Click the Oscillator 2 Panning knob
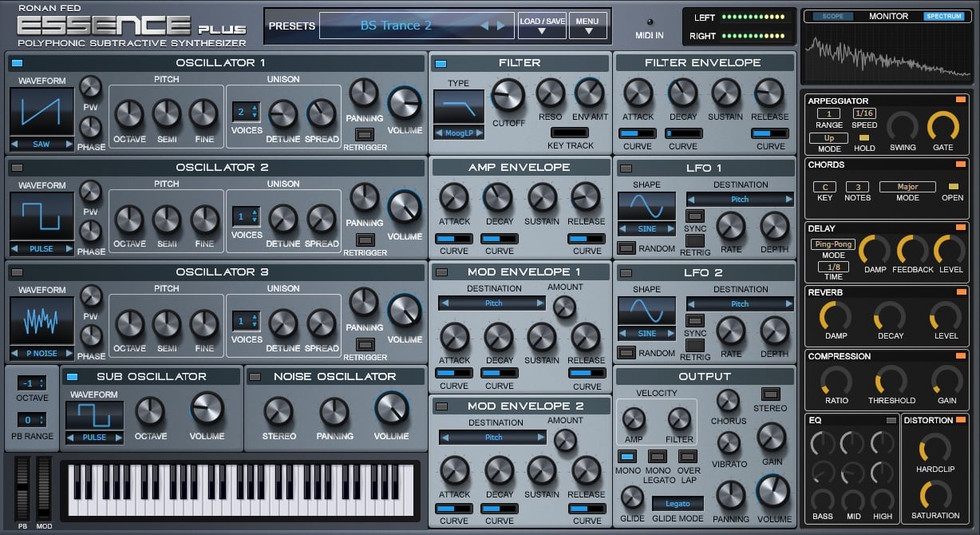Image resolution: width=980 pixels, height=535 pixels. click(x=365, y=198)
